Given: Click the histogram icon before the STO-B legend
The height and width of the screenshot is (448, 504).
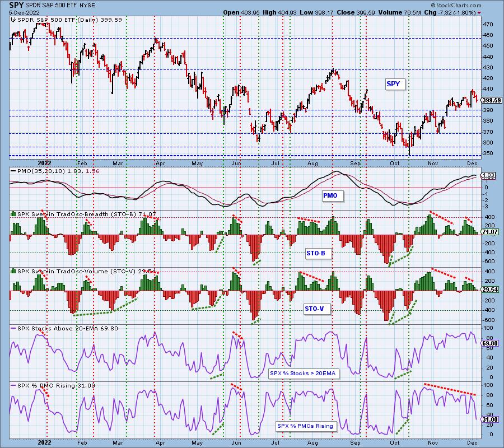Looking at the screenshot, I should coord(13,214).
